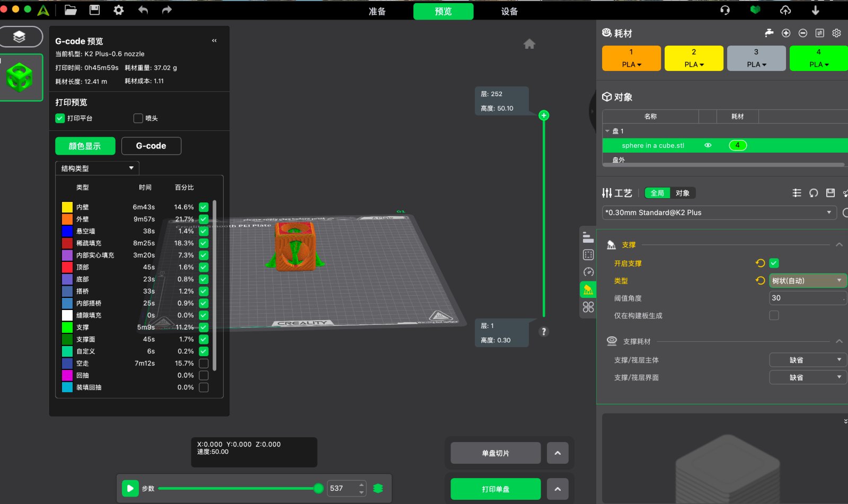This screenshot has width=848, height=504.
Task: Open 耗材 panel settings gear
Action: [x=836, y=33]
